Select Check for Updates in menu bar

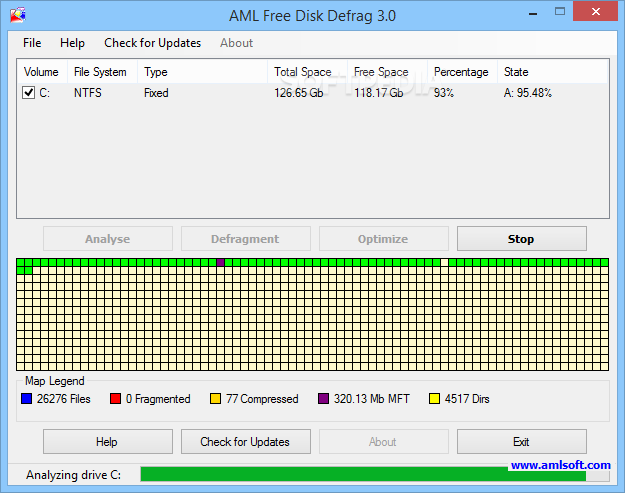pyautogui.click(x=152, y=43)
